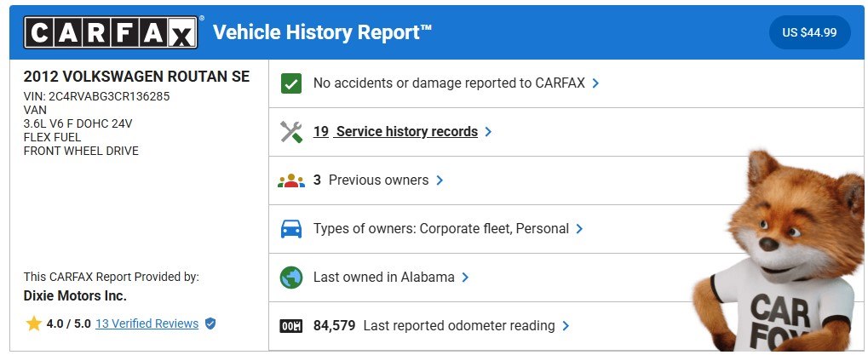Click the globe last-owned location icon
Image resolution: width=868 pixels, height=355 pixels.
(x=291, y=277)
